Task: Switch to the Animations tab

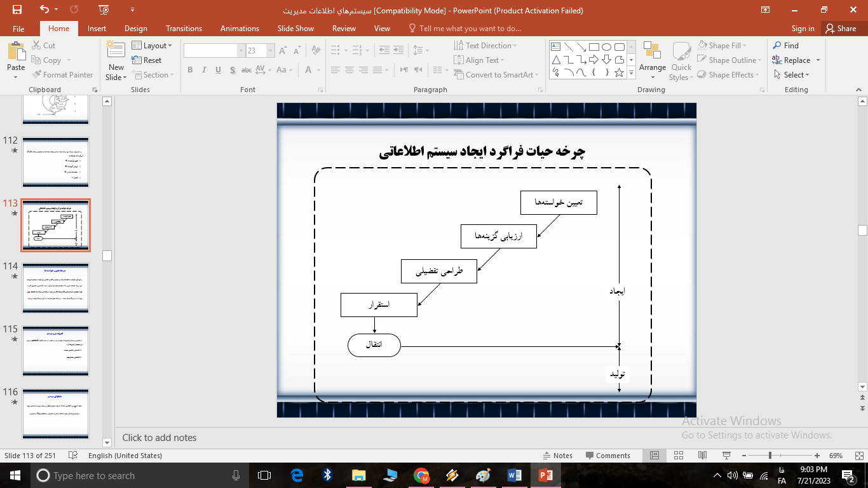Action: [240, 29]
